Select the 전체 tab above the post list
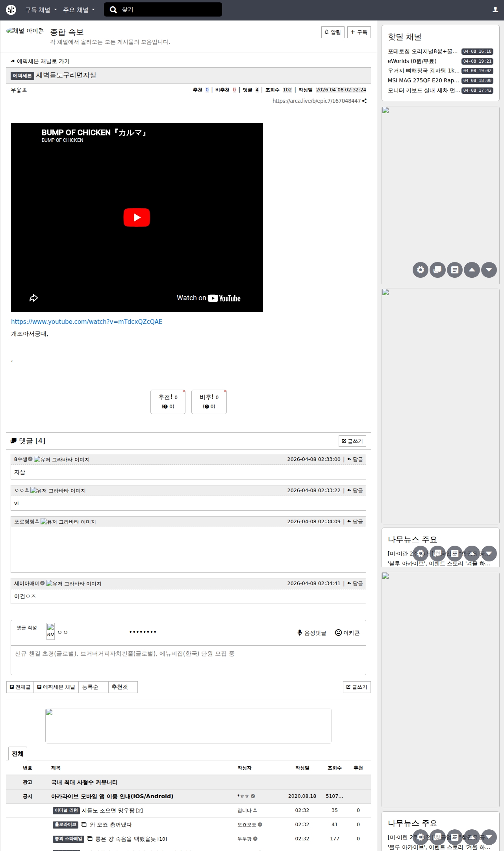 click(x=18, y=754)
